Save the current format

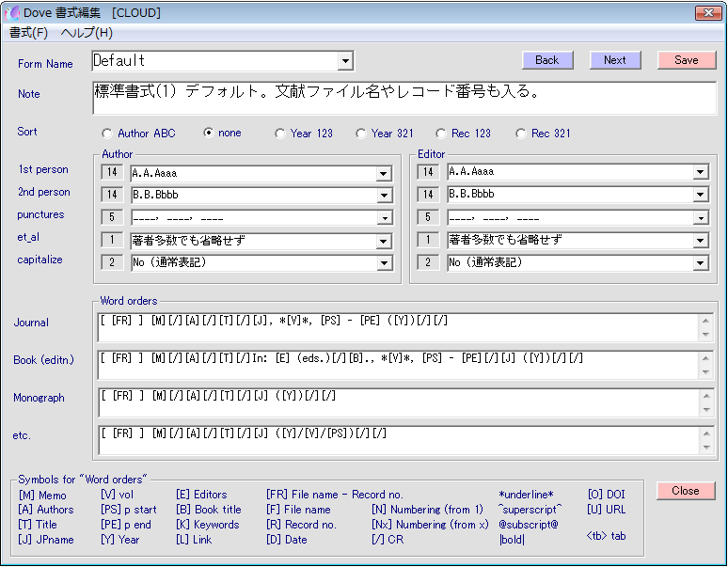[687, 60]
